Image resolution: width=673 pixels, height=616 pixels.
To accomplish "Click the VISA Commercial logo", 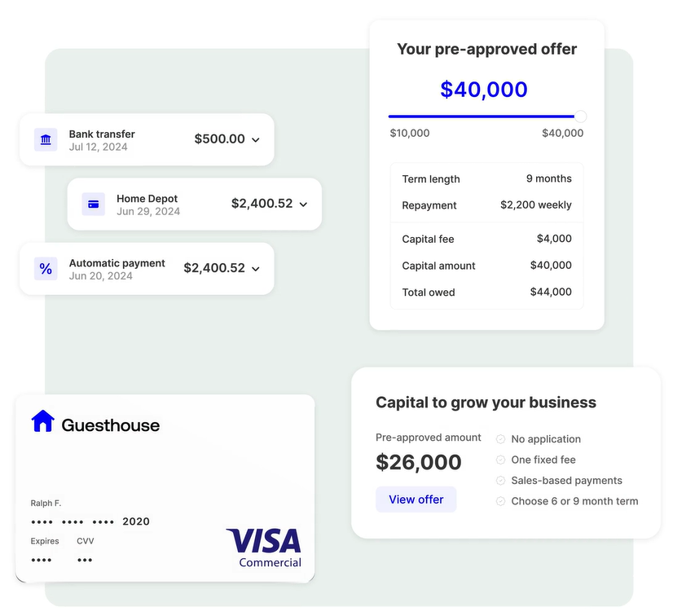I will click(264, 548).
